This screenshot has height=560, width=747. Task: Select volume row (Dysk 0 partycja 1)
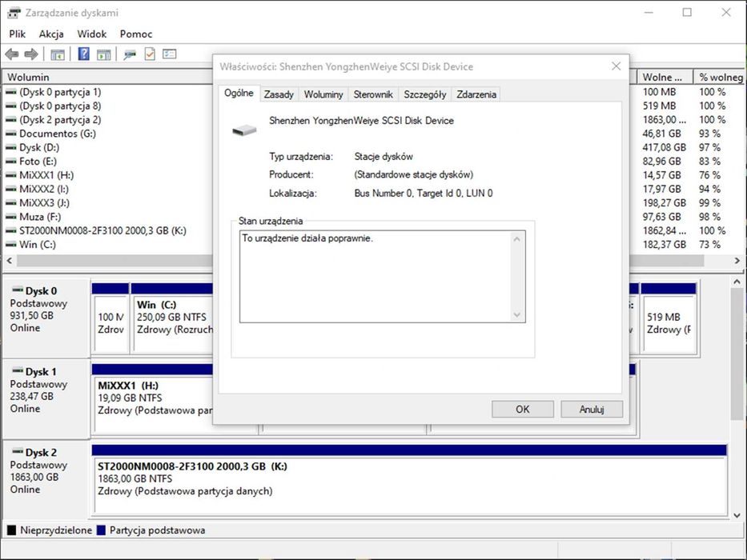pos(60,92)
